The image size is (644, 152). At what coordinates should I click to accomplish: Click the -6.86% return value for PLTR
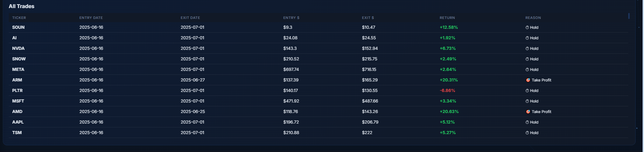tap(447, 91)
